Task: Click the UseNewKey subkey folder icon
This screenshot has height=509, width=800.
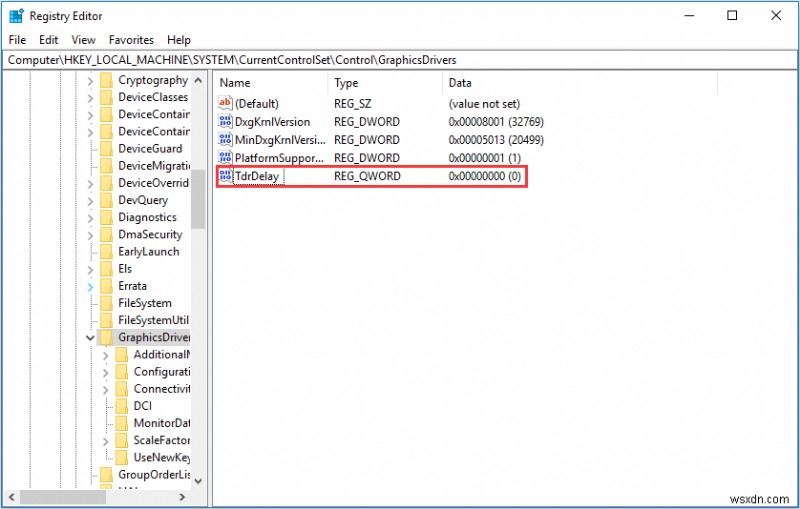Action: pyautogui.click(x=121, y=457)
